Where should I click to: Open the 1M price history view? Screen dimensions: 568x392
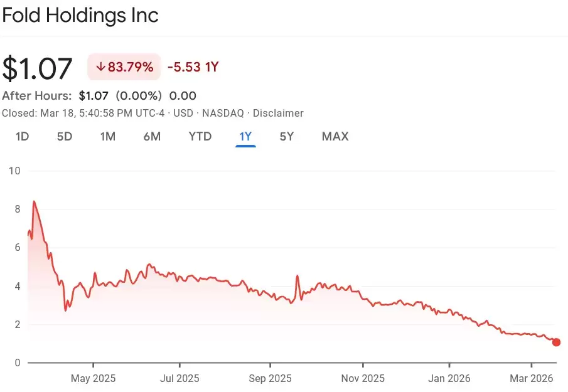[x=107, y=136]
